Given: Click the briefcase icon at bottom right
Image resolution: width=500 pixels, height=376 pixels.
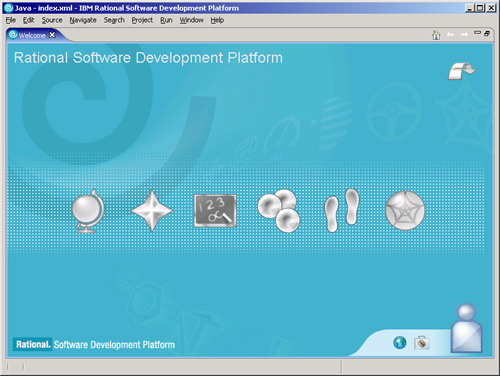Looking at the screenshot, I should (x=422, y=342).
